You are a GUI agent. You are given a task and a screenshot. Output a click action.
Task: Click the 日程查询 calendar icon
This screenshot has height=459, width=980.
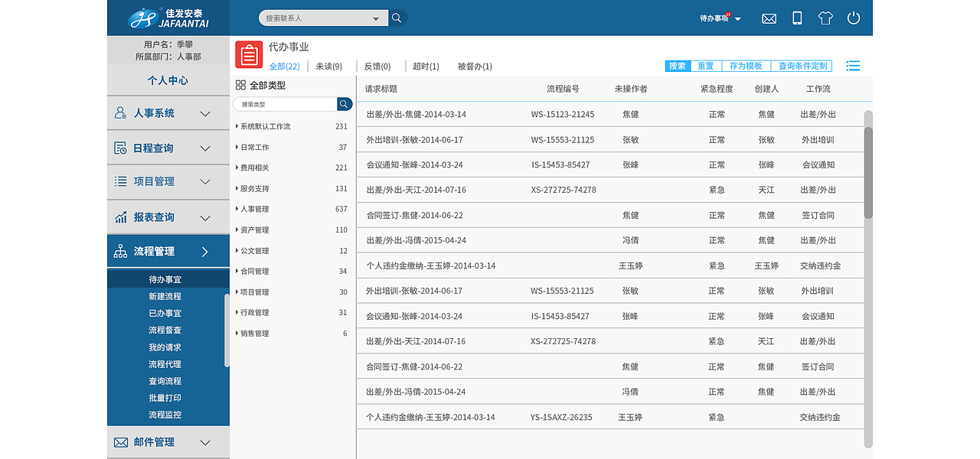pos(119,147)
